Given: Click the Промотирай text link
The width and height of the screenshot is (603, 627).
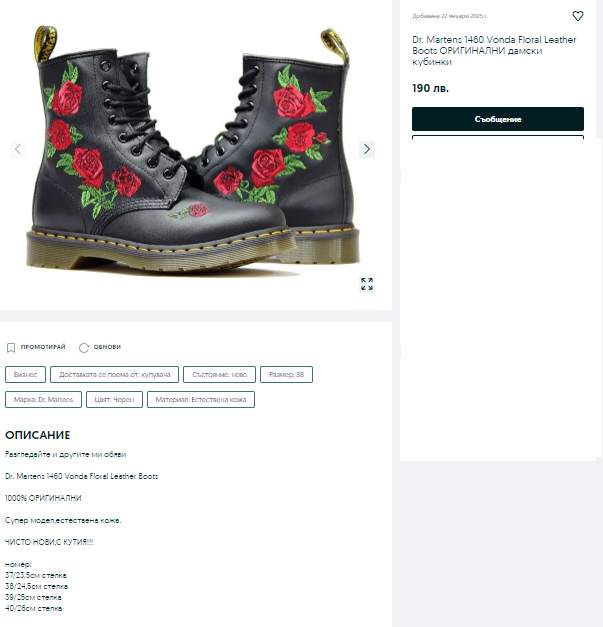Looking at the screenshot, I should click(x=43, y=347).
